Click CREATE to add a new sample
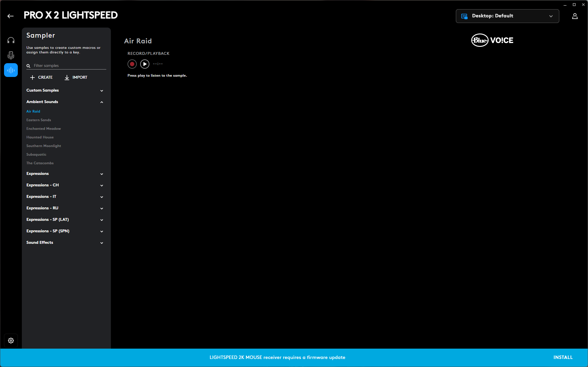Image resolution: width=588 pixels, height=367 pixels. coord(41,77)
